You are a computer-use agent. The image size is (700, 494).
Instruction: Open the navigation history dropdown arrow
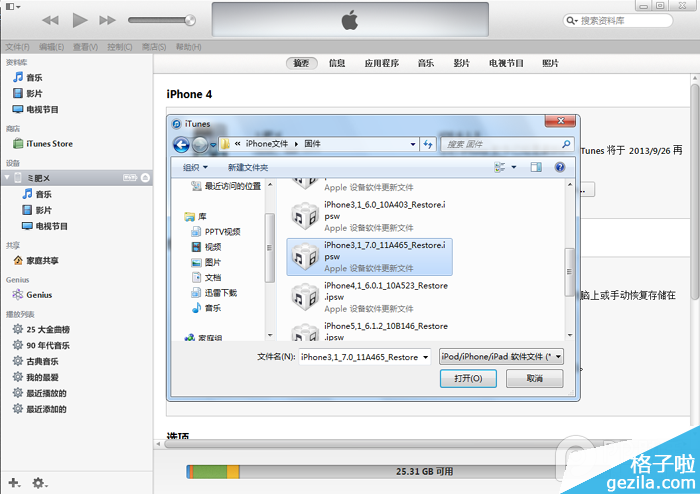(213, 145)
